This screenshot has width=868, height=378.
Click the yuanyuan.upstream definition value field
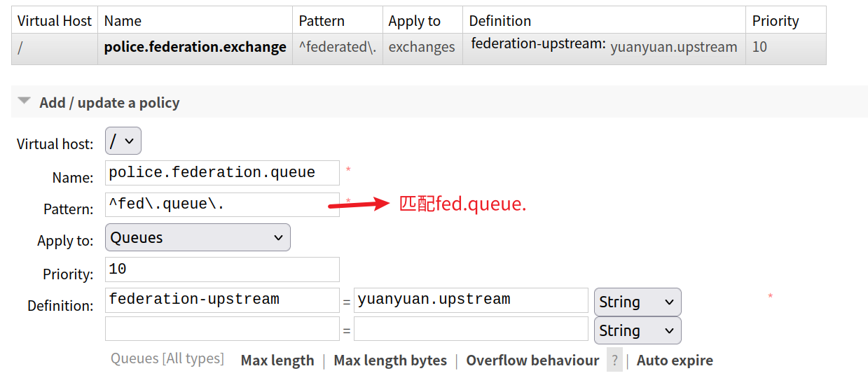[x=471, y=300]
